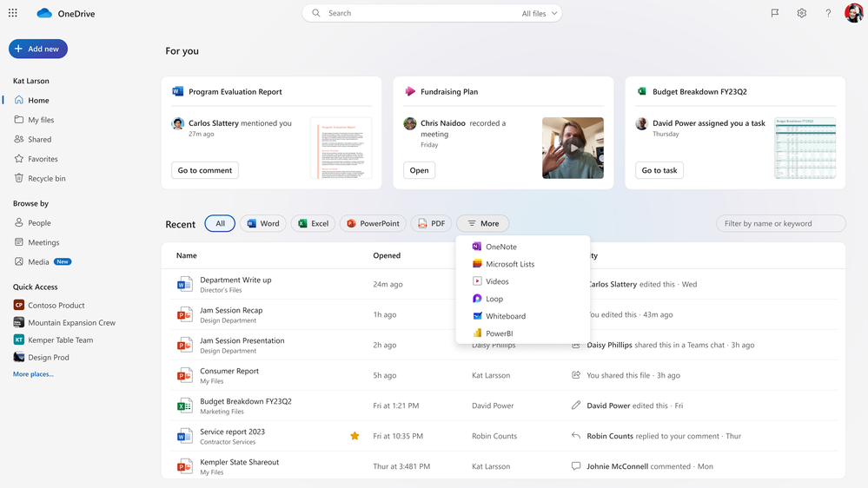Open Shared in sidebar

(39, 140)
